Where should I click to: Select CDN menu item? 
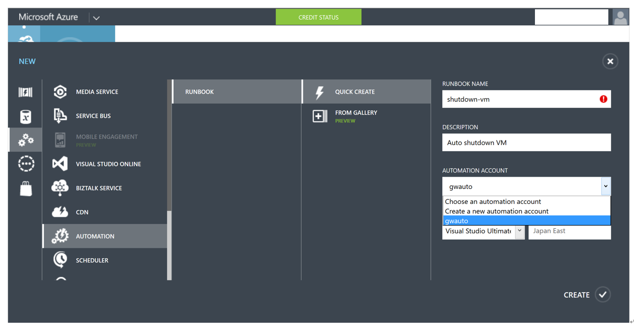tap(105, 212)
